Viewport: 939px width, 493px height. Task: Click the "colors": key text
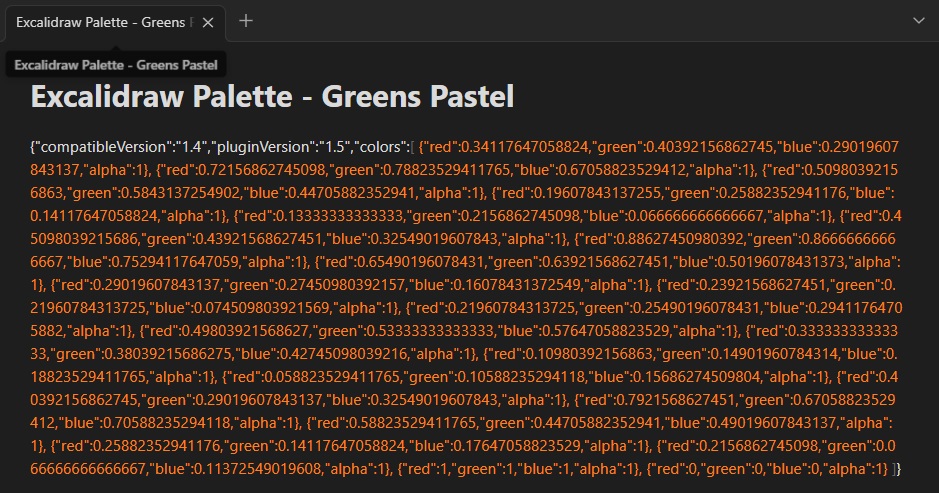click(x=382, y=147)
